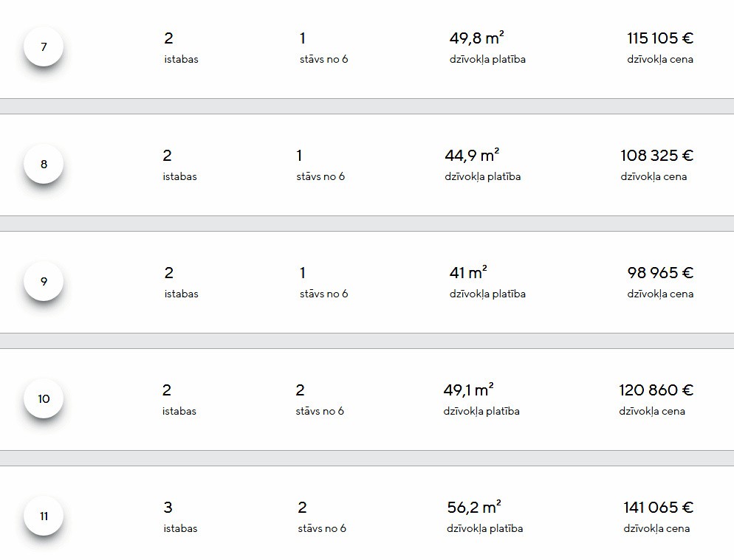734x560 pixels.
Task: Click the 3 istabas room count
Action: [168, 508]
